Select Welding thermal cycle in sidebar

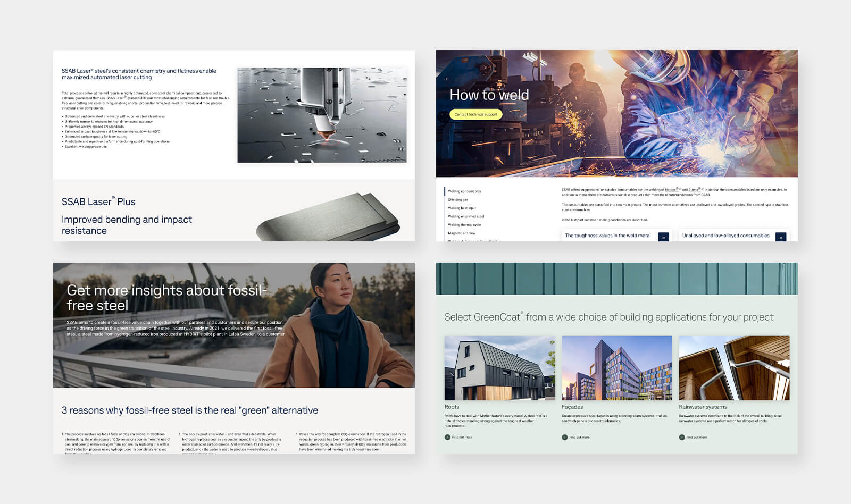464,225
